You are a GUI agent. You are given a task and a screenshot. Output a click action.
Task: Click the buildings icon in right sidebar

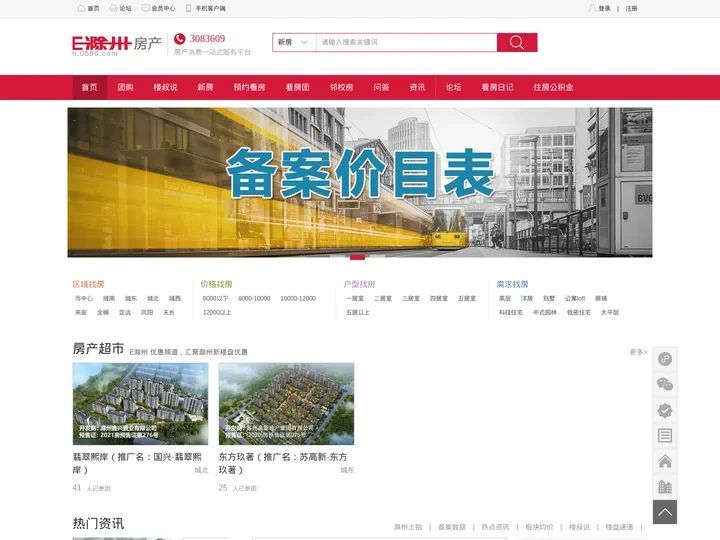click(665, 487)
